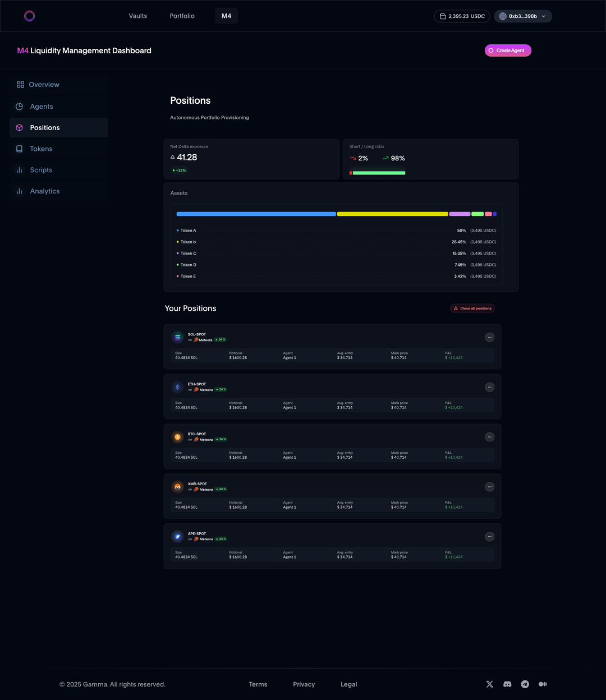
Task: Open the Medium social link
Action: (543, 684)
